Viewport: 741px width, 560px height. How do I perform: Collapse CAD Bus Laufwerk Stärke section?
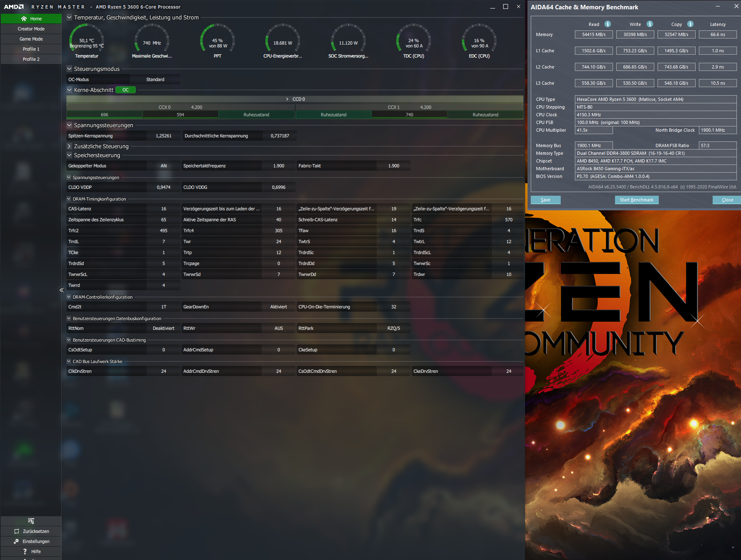pos(69,361)
